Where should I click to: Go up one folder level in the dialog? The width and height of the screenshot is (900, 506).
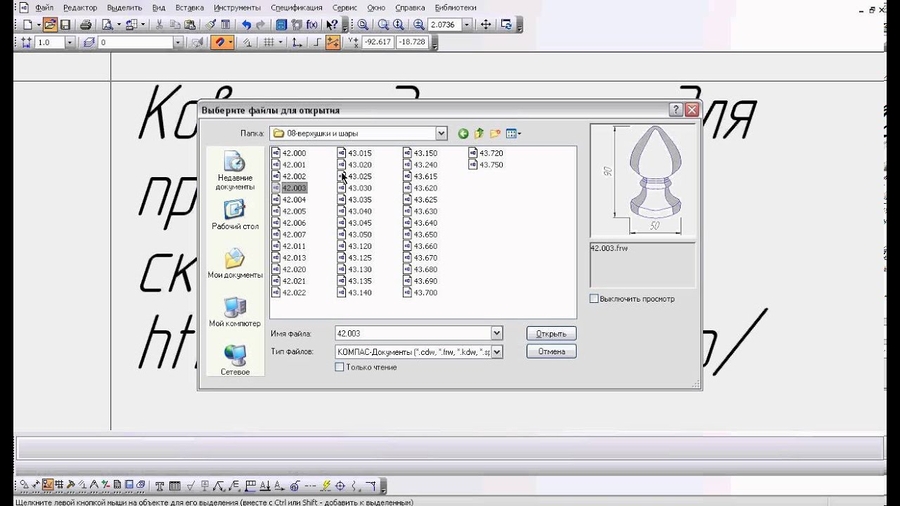click(479, 133)
